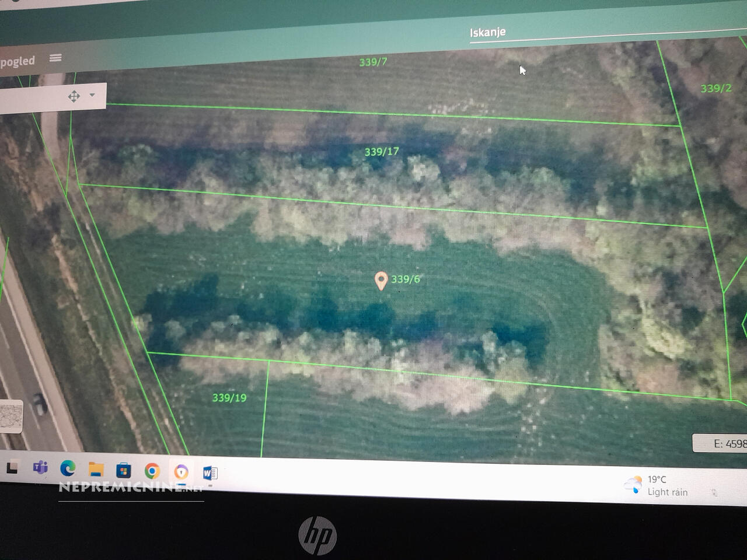This screenshot has height=560, width=747.
Task: Open the hamburger menu beside pogled
Action: [55, 58]
